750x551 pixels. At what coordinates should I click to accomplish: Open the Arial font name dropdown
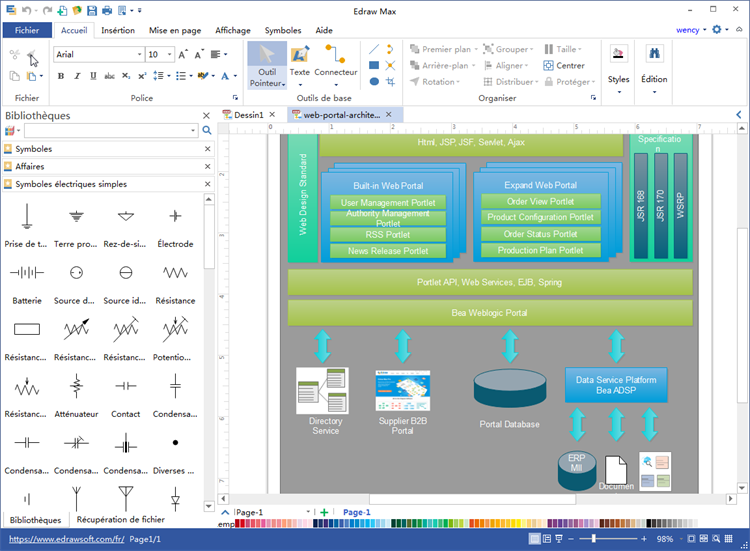point(139,54)
